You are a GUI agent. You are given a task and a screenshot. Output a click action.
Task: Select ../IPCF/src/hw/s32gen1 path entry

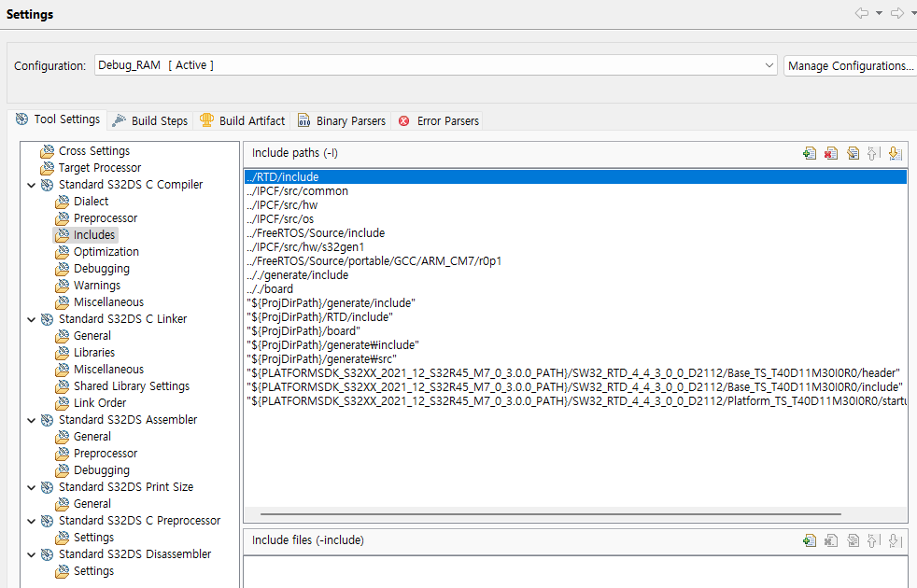(x=575, y=247)
